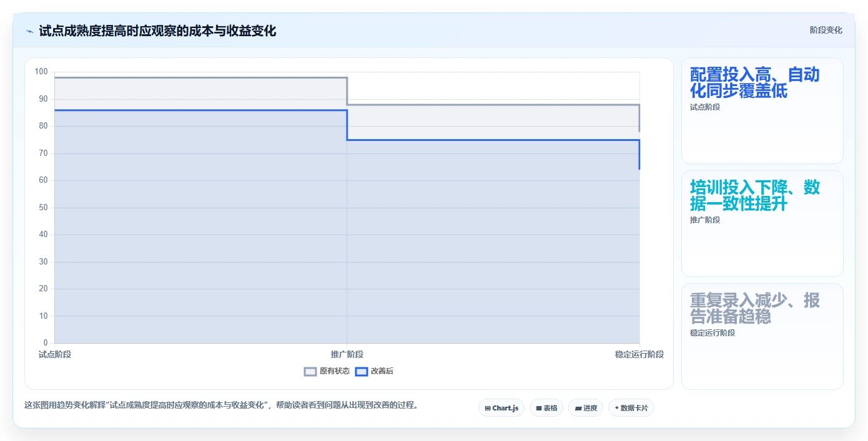Open the 配置投入高、自动化同步覆盖低 card
This screenshot has height=441, width=868.
pyautogui.click(x=762, y=111)
